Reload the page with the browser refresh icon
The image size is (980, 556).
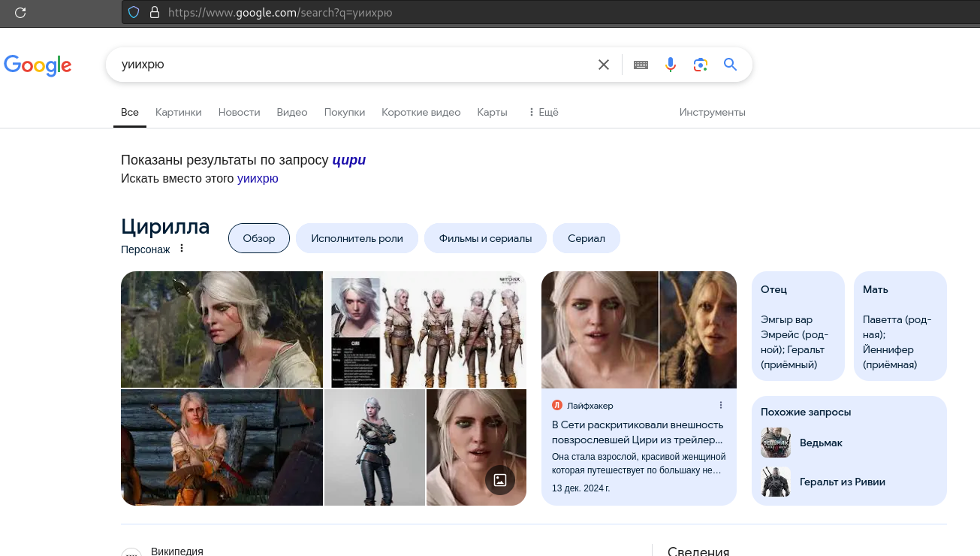point(20,12)
